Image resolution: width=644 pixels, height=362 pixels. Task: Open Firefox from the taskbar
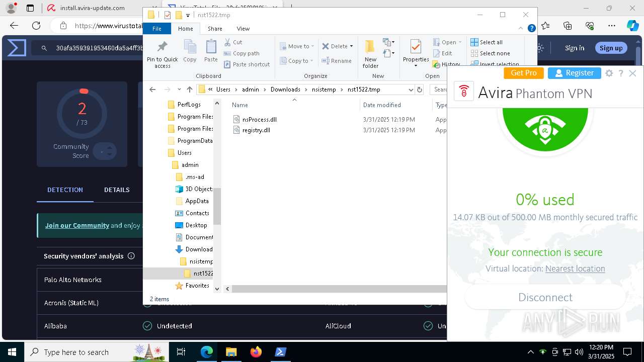tap(256, 352)
